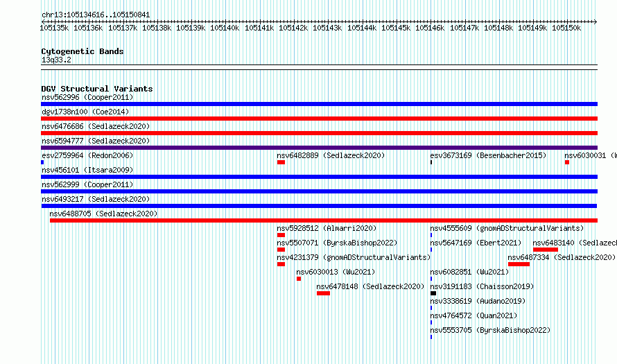This screenshot has width=617, height=364.
Task: Click the nsv6483140 variant label
Action: point(575,243)
